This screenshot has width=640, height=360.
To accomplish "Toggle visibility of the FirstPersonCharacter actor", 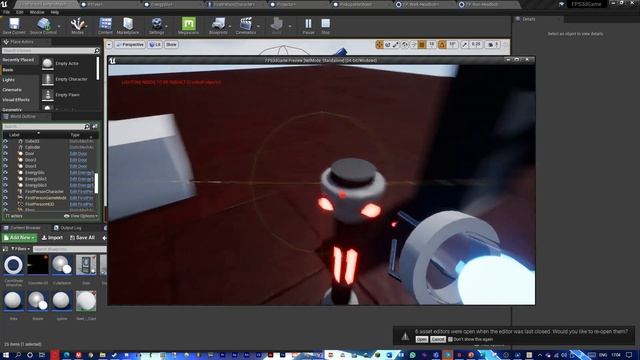I will tap(6, 191).
